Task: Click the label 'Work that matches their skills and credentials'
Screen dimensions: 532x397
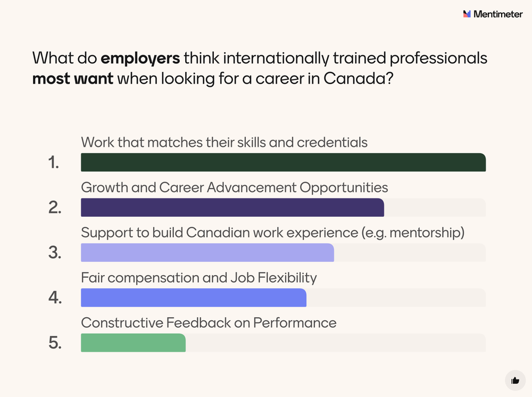Action: coord(224,143)
